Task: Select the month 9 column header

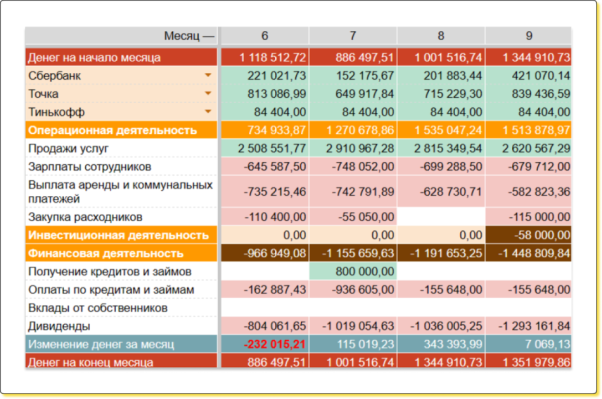Action: (529, 36)
